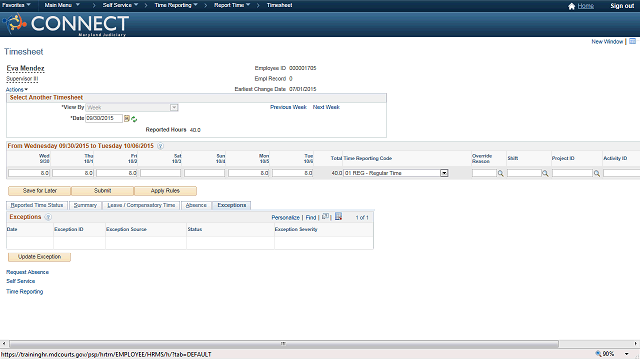Click the Tue 10/6 hours field
The width and height of the screenshot is (640, 360).
click(x=293, y=173)
